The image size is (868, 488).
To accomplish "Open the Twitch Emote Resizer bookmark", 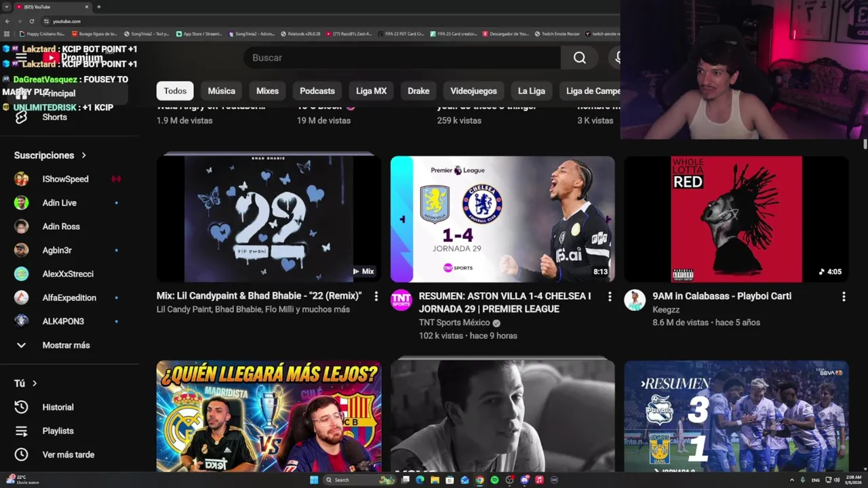I will tap(557, 33).
